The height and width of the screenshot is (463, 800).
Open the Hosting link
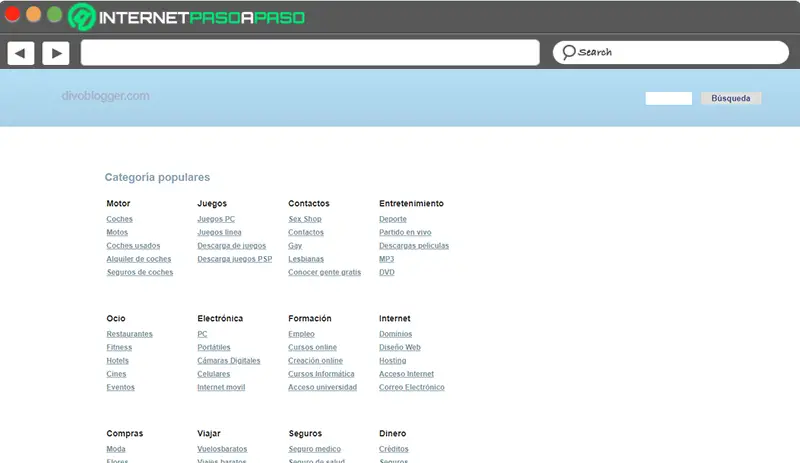coord(392,360)
